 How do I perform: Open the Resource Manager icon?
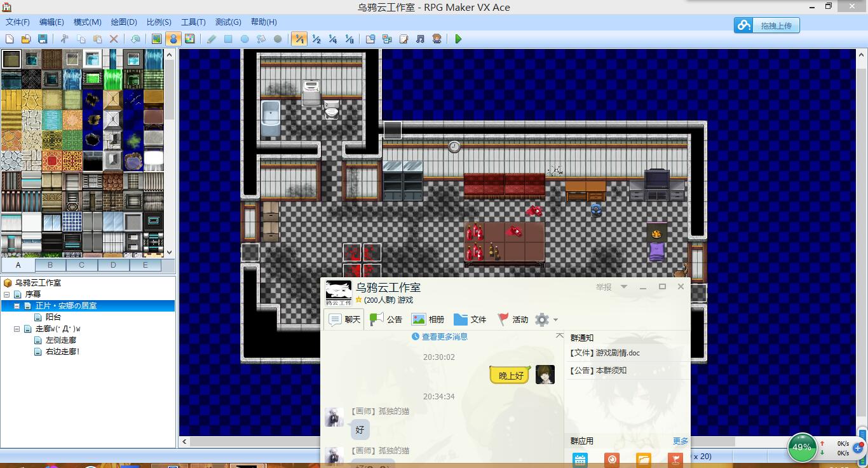[387, 39]
